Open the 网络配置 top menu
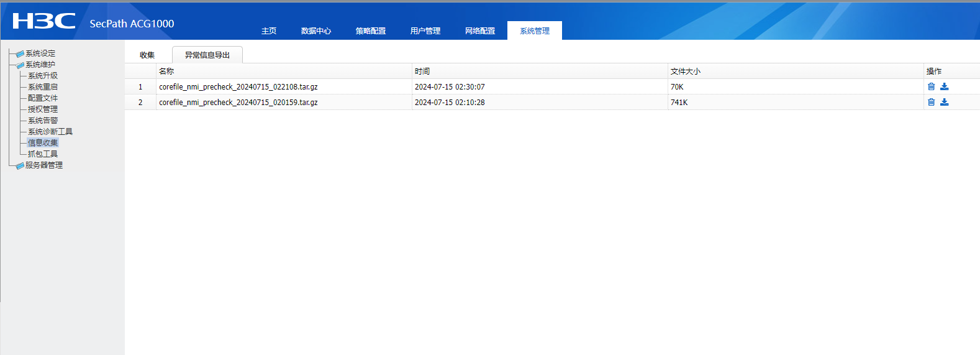This screenshot has width=980, height=355. [480, 30]
